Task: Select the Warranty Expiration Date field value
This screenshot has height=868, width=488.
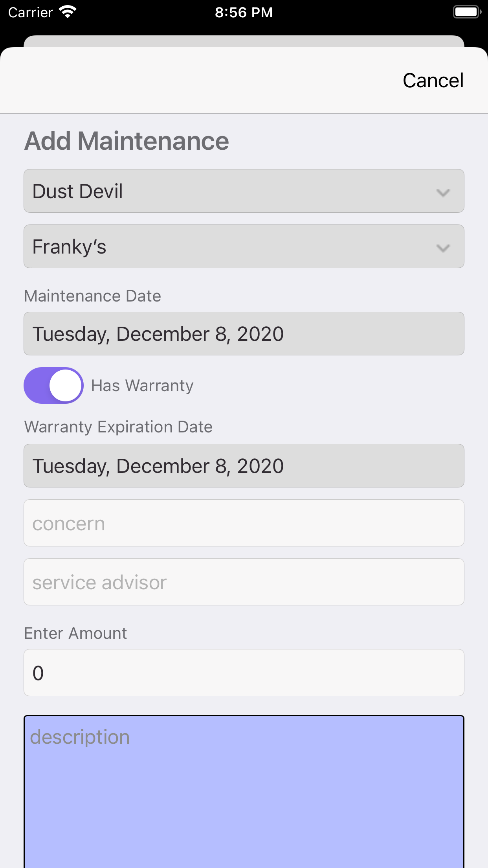Action: (x=244, y=466)
